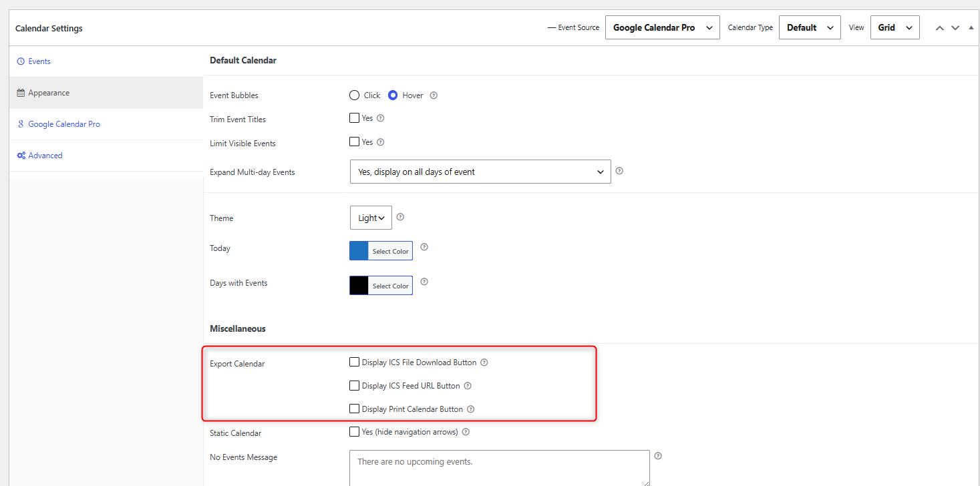Screen dimensions: 980x486
Task: Click the black Days with Events swatch
Action: point(359,286)
